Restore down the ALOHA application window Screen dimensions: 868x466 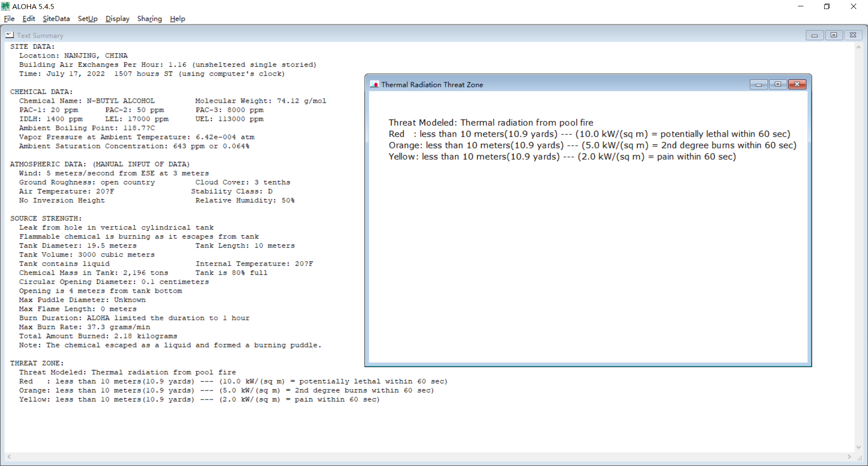827,6
